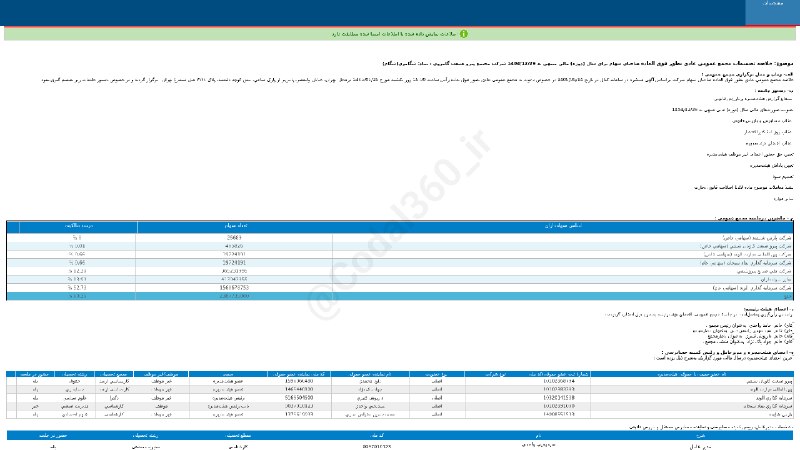The height and width of the screenshot is (450, 800).
Task: Click the highlighted total row in shareholders table
Action: (400, 296)
